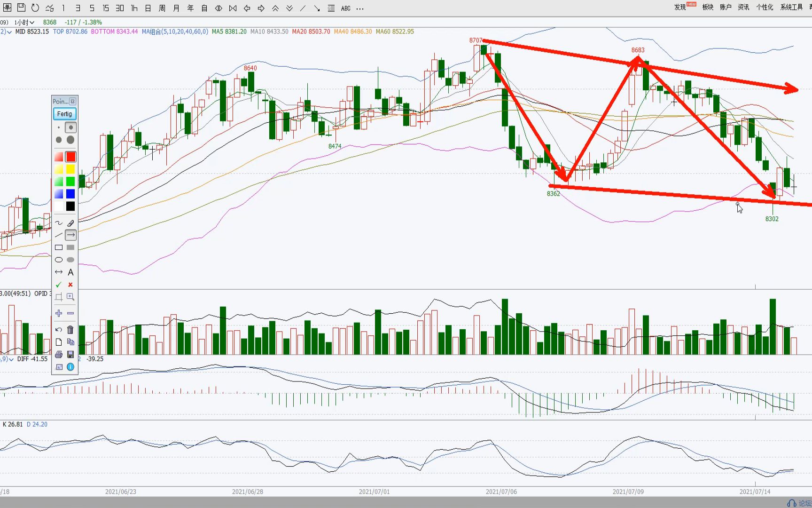Switch to the 1-minute period
The image size is (812, 508).
[x=63, y=8]
